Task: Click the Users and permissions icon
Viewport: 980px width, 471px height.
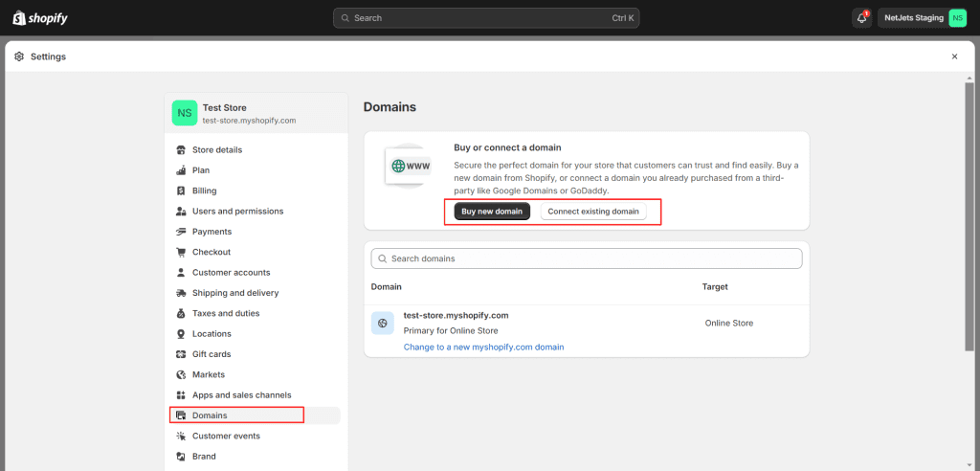Action: (181, 212)
